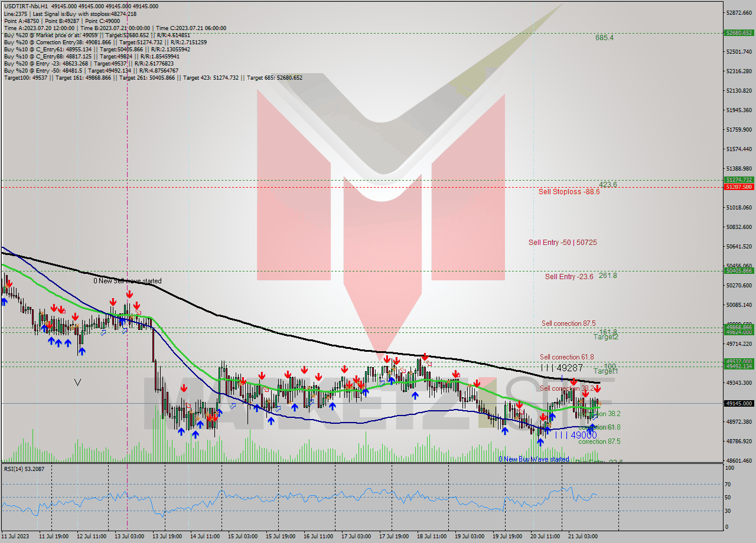
Task: Click the 51574.440 price axis label
Action: click(x=739, y=149)
